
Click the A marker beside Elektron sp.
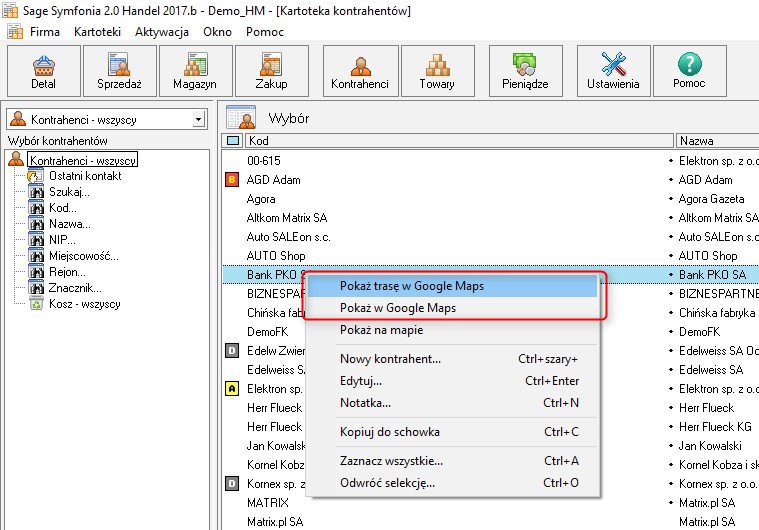[232, 389]
